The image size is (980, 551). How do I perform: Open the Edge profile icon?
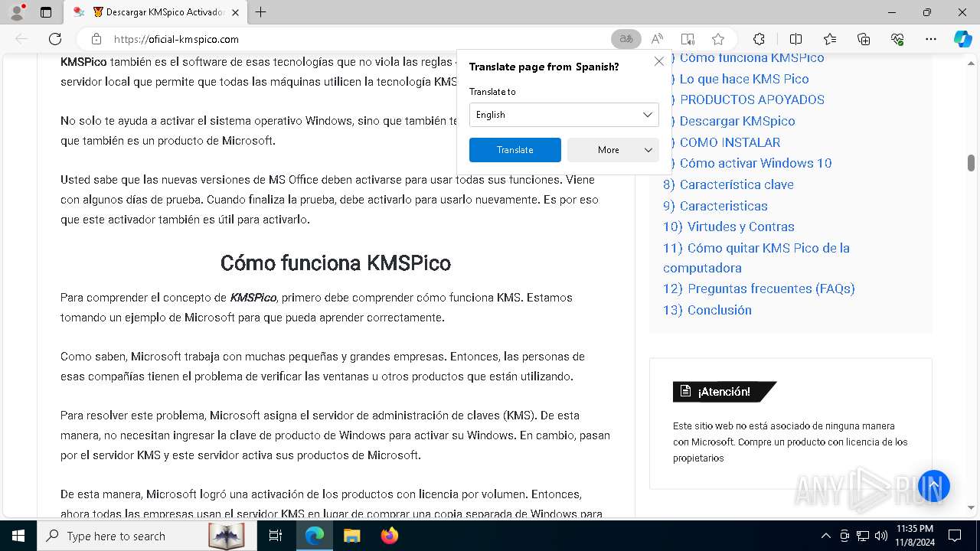[17, 12]
